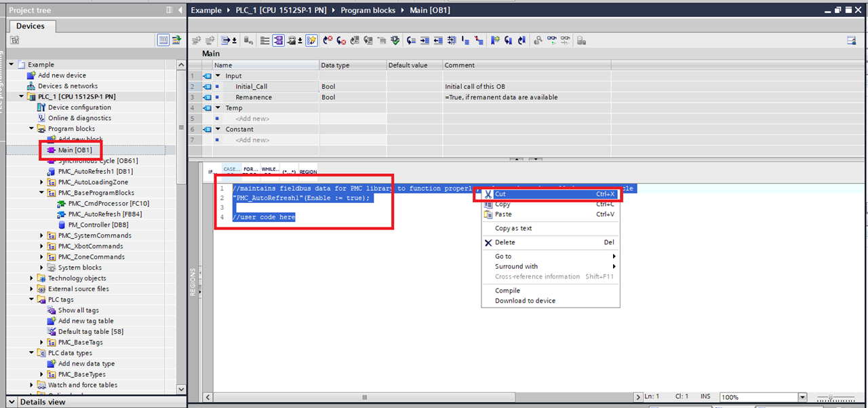Click the eyeglasses monitoring icon in toolbar
Screen dimensions: 868x408
551,41
